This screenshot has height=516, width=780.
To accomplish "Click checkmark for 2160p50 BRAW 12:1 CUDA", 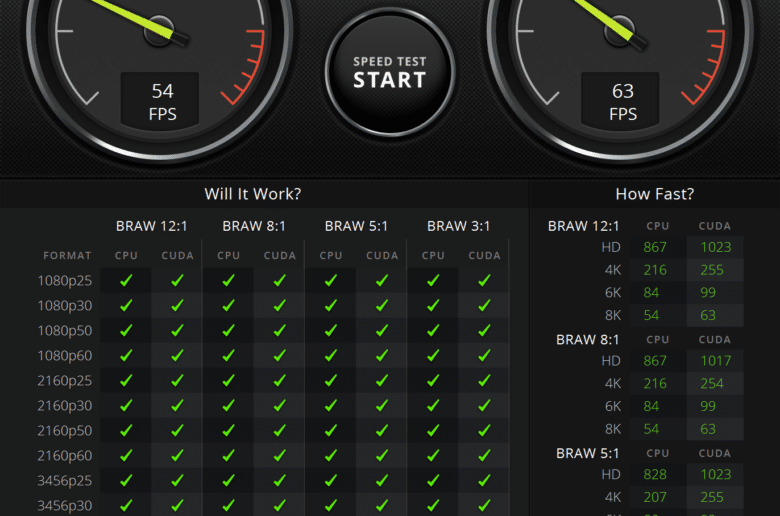I will (x=178, y=430).
